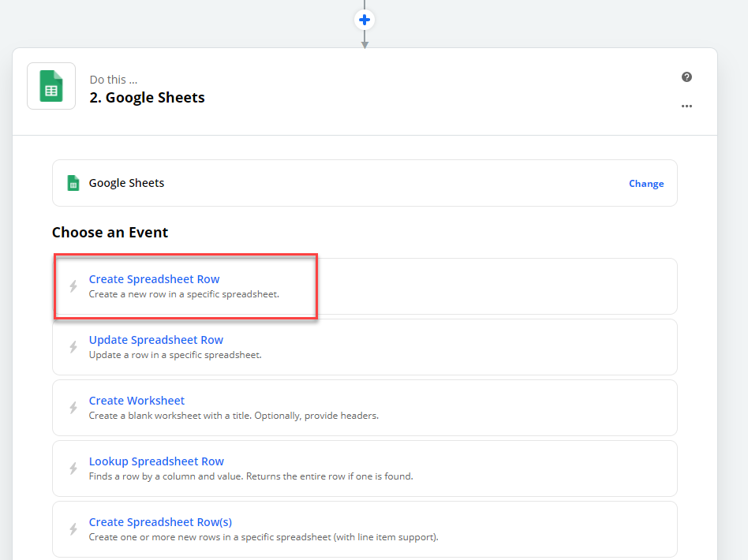Click the lightning icon beside Create Spreadsheet Row(s)

coord(73,528)
